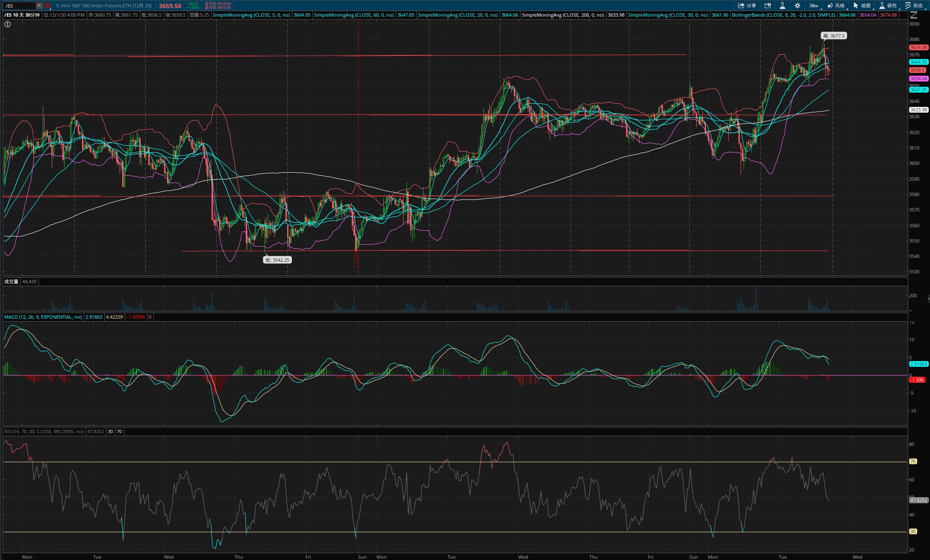Click the exclamation notice icon on chart
Viewport: 930px width, 560px height.
(x=8, y=24)
